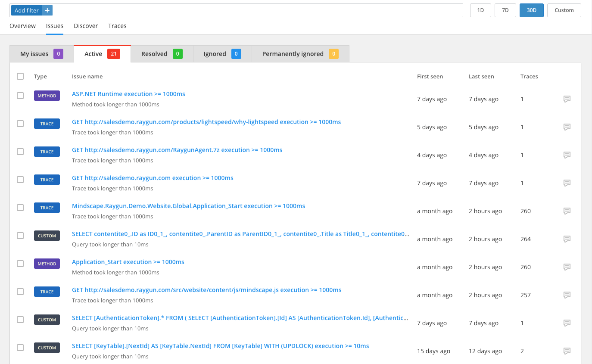592x364 pixels.
Task: Click METHOD badge of ASP.NET Runtime issue
Action: tap(47, 96)
